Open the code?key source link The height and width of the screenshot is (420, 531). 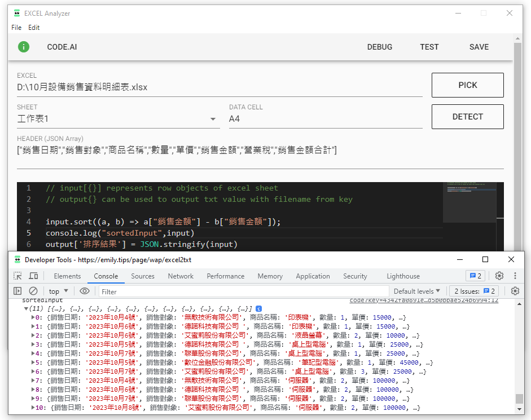pyautogui.click(x=424, y=300)
